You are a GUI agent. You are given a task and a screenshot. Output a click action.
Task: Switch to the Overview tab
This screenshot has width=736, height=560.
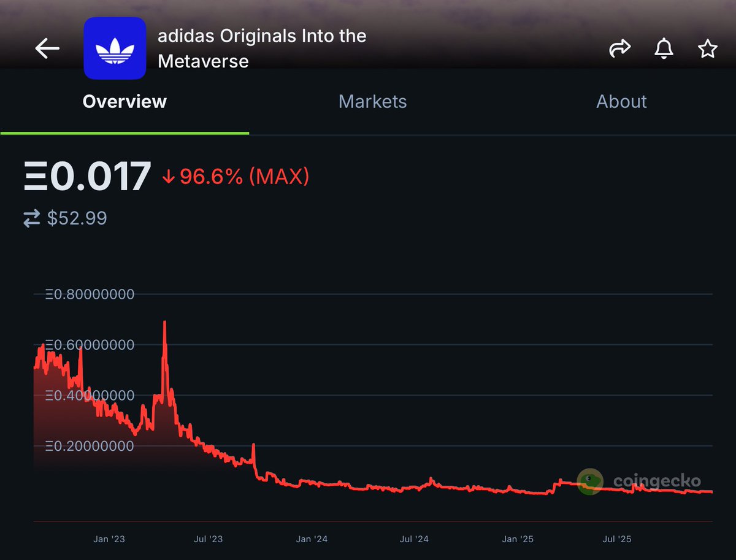pos(125,101)
